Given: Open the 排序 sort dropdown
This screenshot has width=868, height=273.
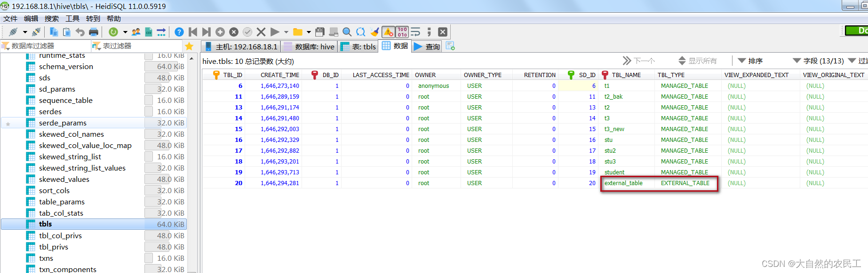Looking at the screenshot, I should point(750,61).
